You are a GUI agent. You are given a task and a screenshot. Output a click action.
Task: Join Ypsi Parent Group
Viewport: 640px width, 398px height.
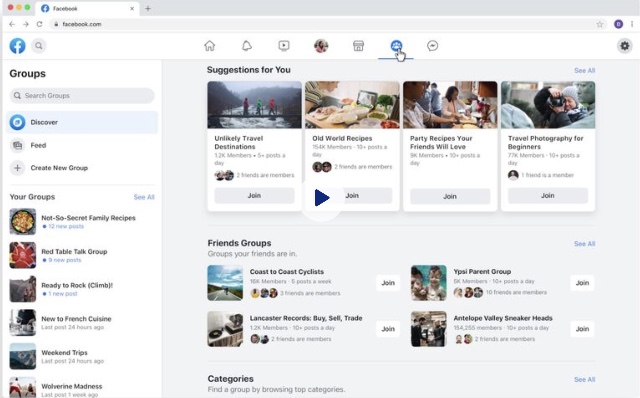pyautogui.click(x=582, y=283)
